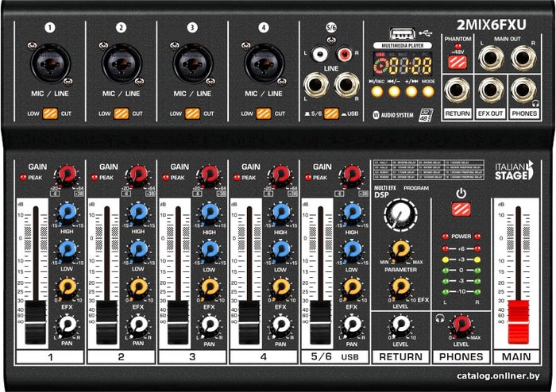Click the channel 1 red GAIN knob
The width and height of the screenshot is (556, 392).
pyautogui.click(x=66, y=174)
